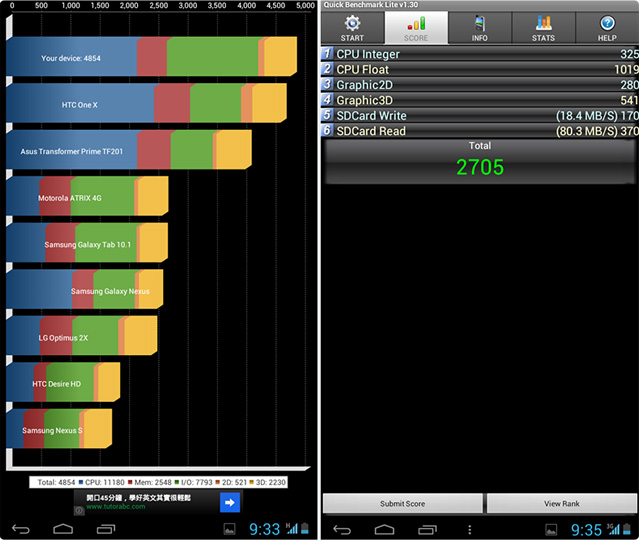Image resolution: width=640 pixels, height=540 pixels.
Task: Tap Recent Apps in Quick Benchmark nav bar
Action: tap(427, 530)
